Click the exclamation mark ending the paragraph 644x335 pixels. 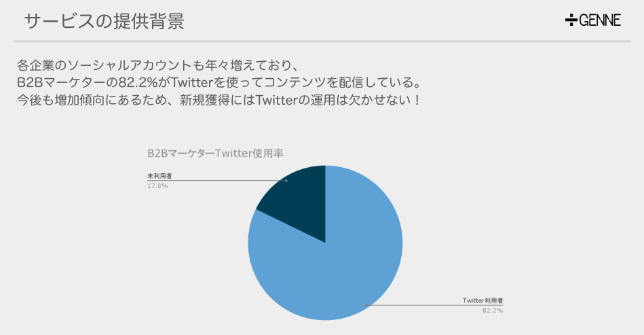(416, 100)
